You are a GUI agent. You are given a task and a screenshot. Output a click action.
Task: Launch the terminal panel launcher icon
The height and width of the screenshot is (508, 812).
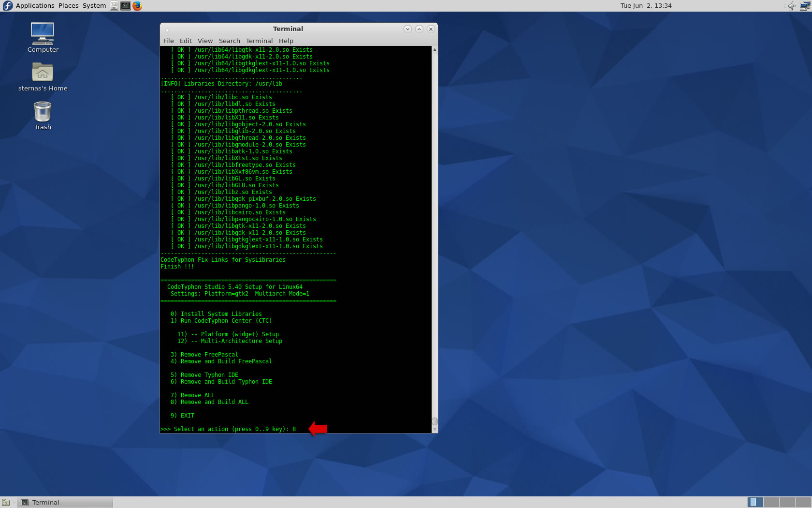pos(125,6)
